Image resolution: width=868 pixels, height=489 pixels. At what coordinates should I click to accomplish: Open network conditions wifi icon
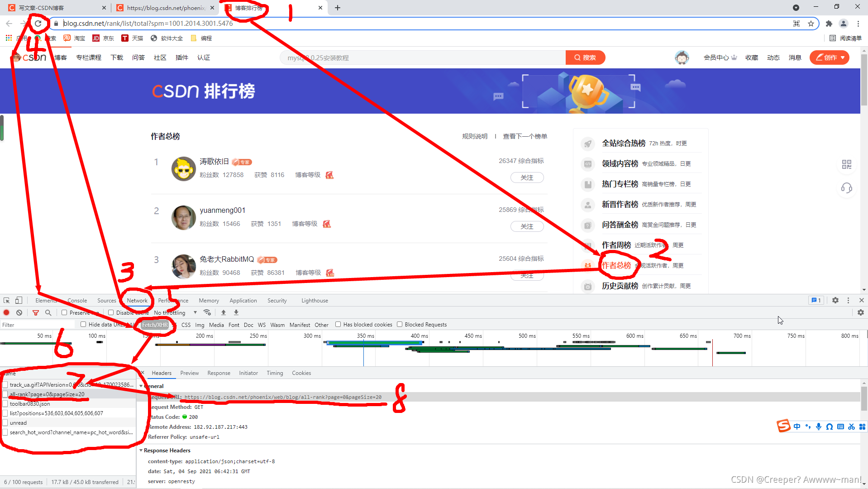pos(207,312)
